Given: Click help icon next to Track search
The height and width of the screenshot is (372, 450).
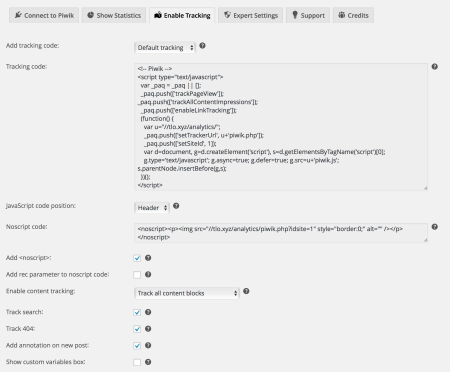Looking at the screenshot, I should 148,312.
